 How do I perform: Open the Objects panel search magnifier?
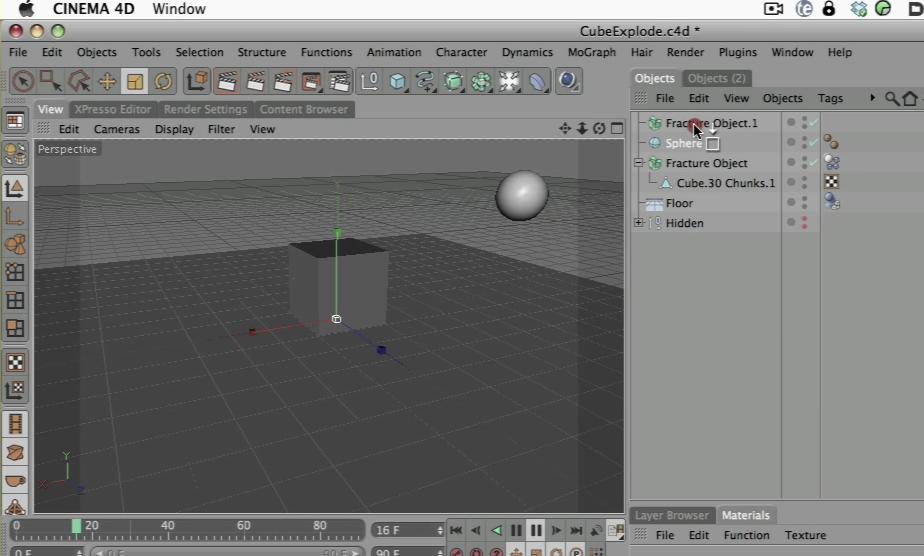(x=892, y=98)
